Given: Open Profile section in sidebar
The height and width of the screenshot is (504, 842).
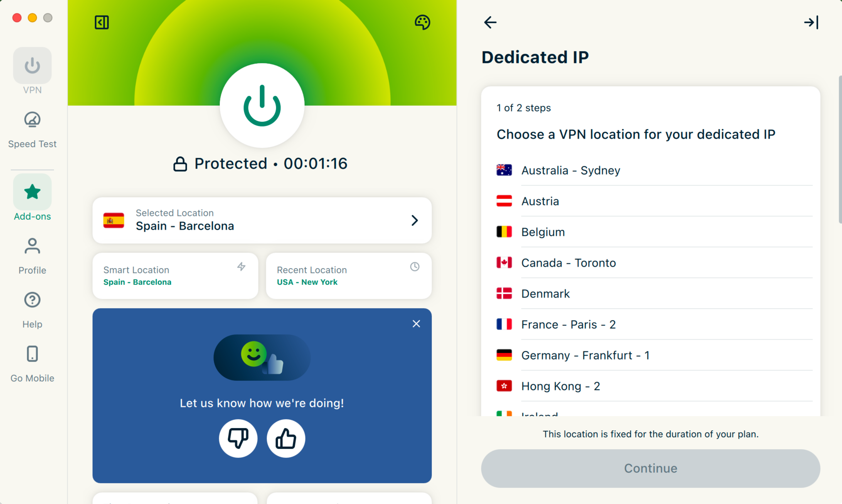Looking at the screenshot, I should pyautogui.click(x=32, y=256).
